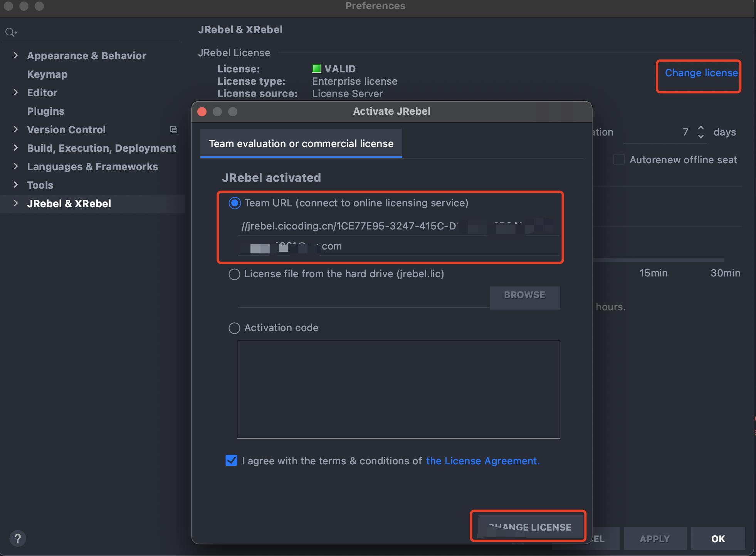Click the Change license link

pyautogui.click(x=701, y=73)
